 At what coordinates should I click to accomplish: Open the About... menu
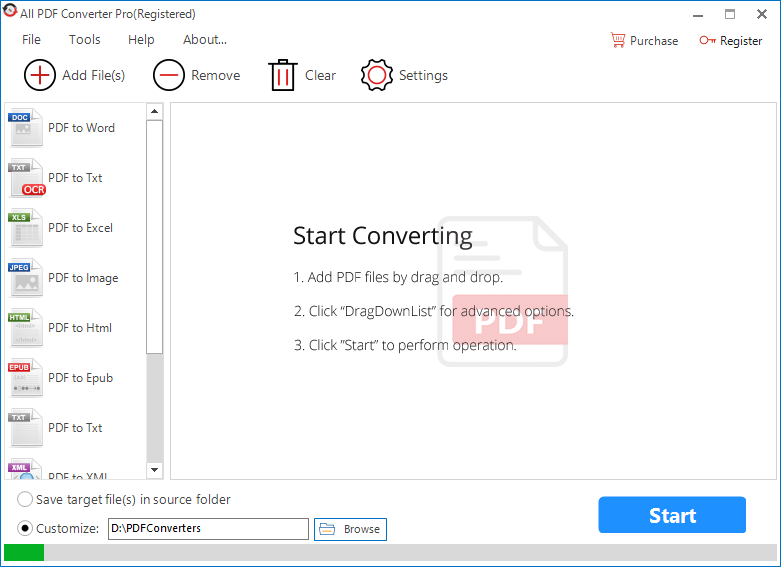pos(205,40)
